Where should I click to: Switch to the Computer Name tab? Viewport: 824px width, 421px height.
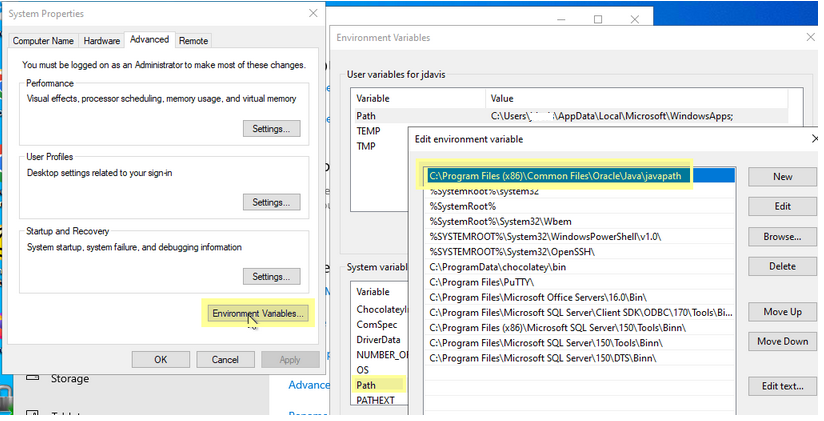point(43,41)
